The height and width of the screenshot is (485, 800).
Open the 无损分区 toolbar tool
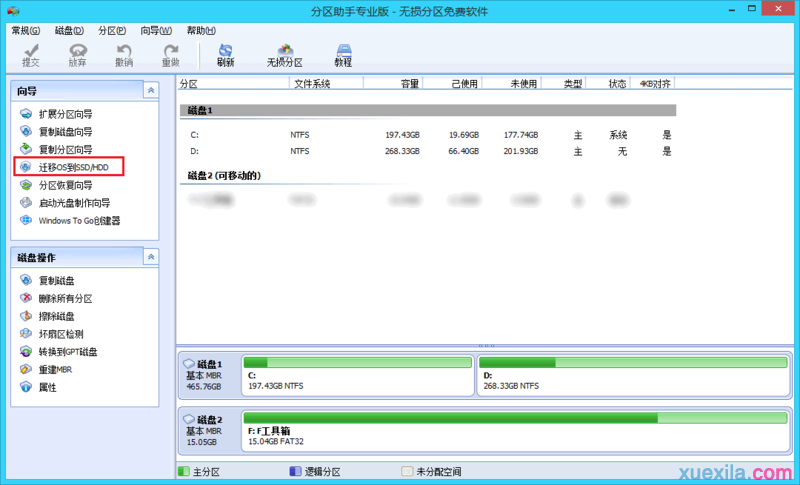tap(285, 55)
